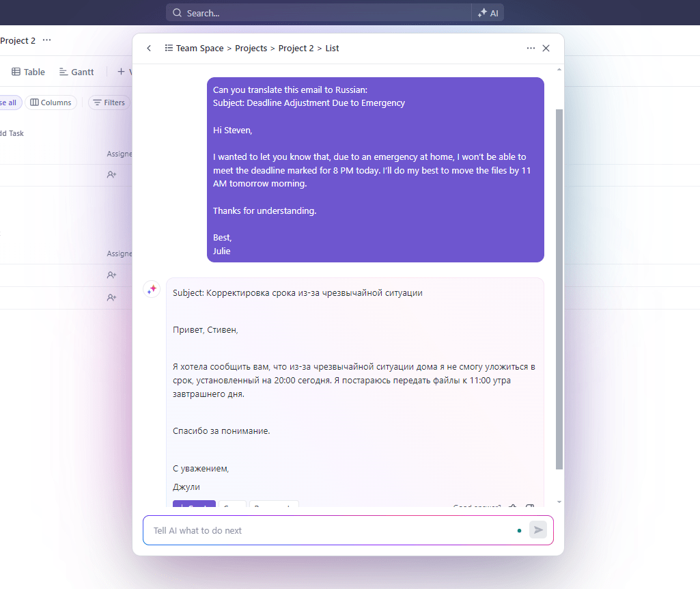
Task: Open the three-dot menu in AI panel header
Action: click(x=531, y=49)
